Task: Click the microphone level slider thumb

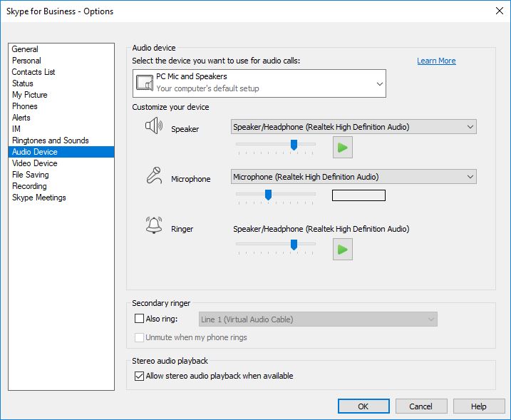Action: (268, 195)
